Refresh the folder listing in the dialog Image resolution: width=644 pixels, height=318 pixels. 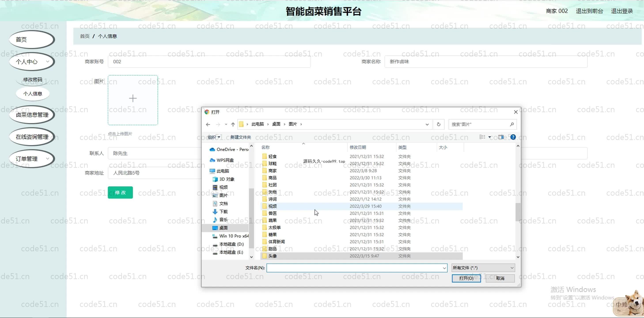[x=439, y=124]
